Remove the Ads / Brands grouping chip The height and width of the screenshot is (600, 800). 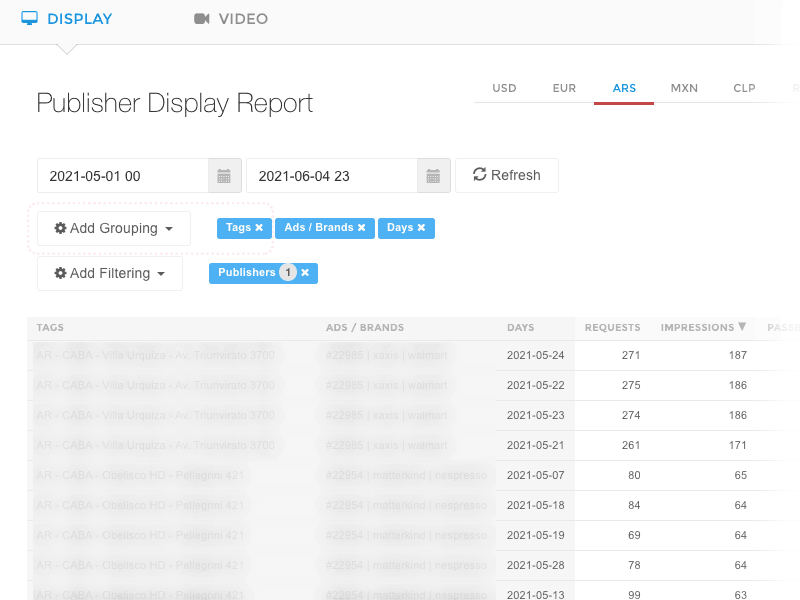[361, 228]
